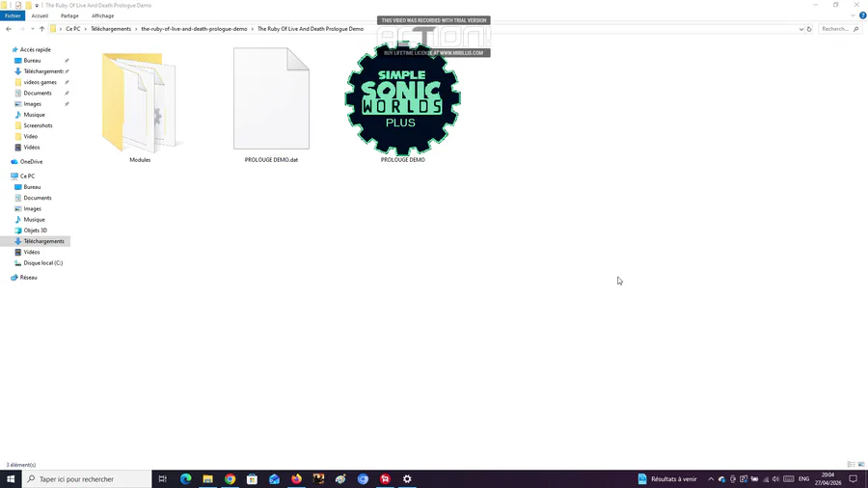Switch to large icons view layout
The image size is (868, 488).
point(861,465)
